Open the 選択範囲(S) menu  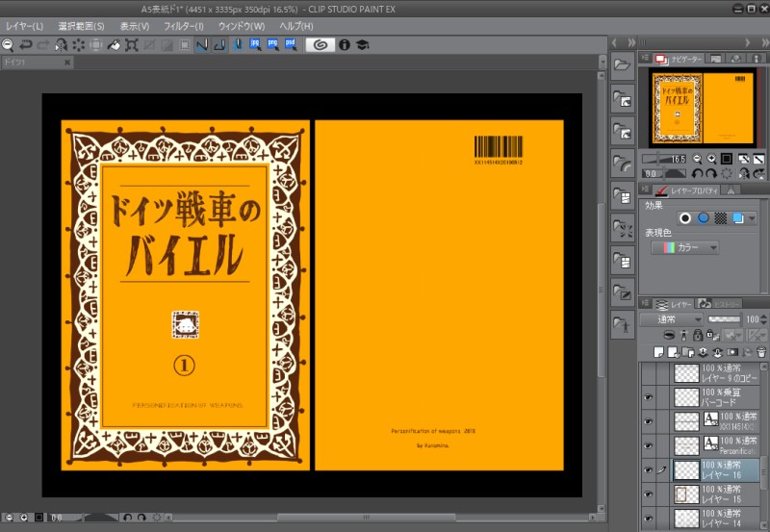click(81, 26)
